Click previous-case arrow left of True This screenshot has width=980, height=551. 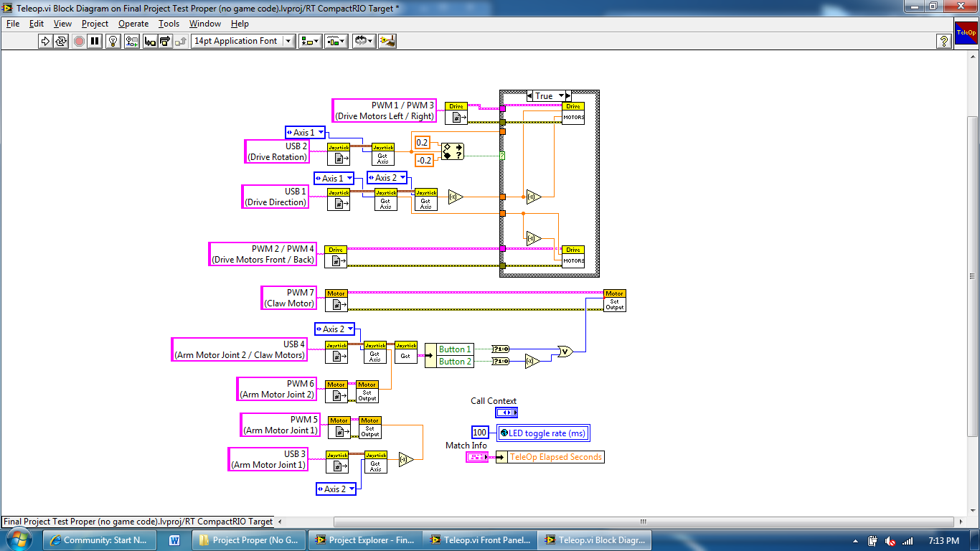tap(530, 96)
